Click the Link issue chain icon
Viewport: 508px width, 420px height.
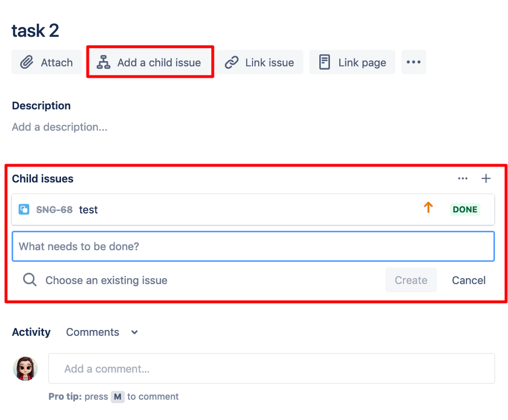click(231, 62)
